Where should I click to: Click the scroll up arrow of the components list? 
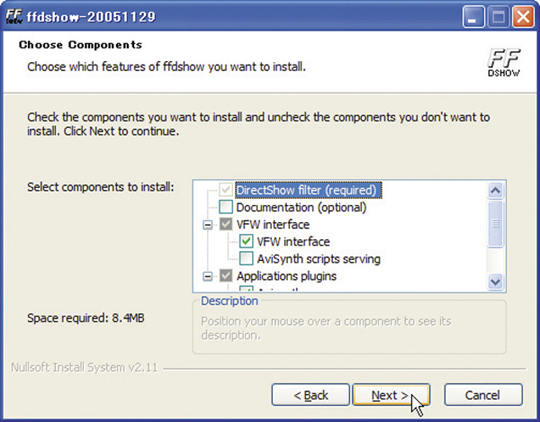[496, 190]
